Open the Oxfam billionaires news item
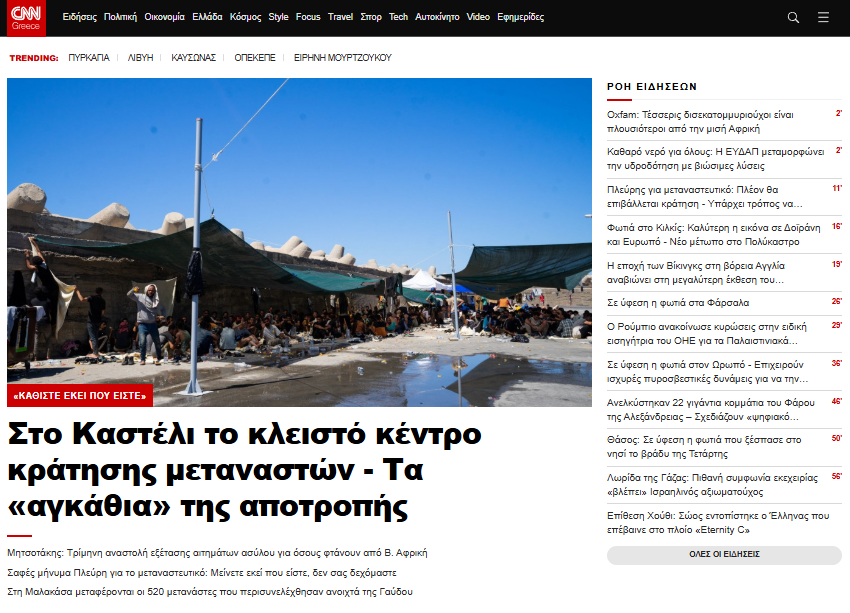The image size is (850, 613). pos(700,121)
